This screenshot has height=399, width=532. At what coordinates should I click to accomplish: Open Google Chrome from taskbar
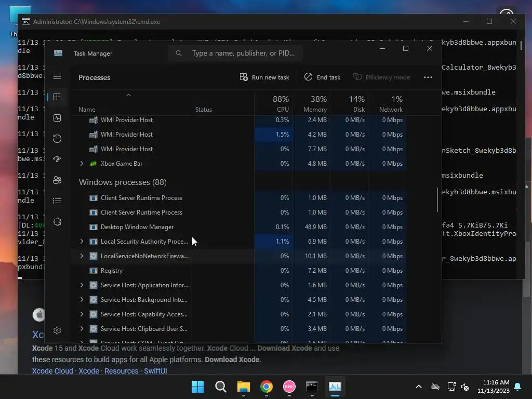click(267, 387)
